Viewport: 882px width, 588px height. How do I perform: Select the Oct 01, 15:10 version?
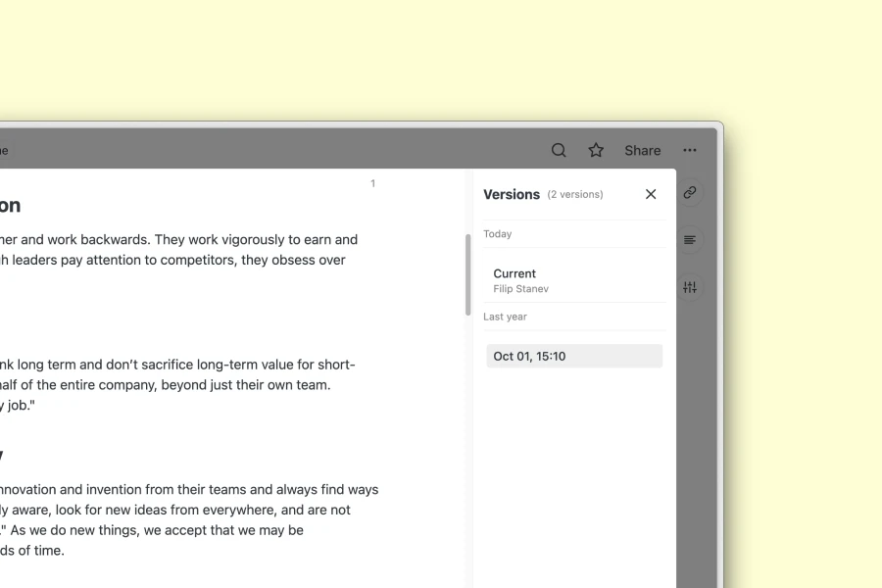pyautogui.click(x=574, y=356)
